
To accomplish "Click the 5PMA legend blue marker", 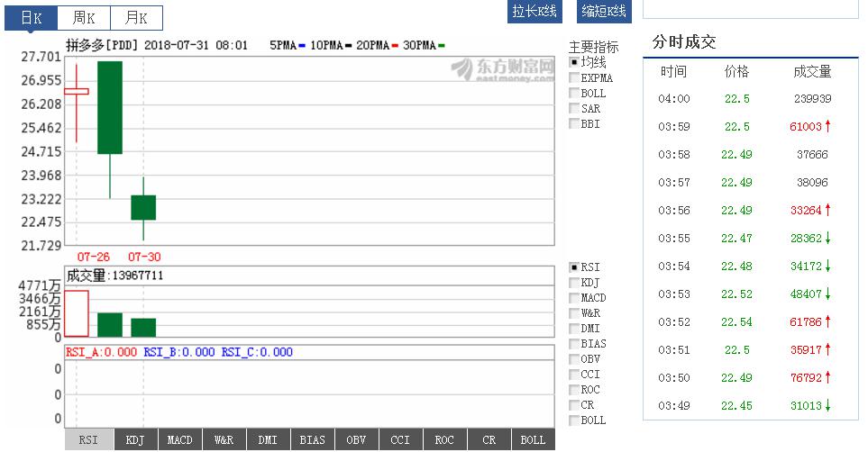I will (x=302, y=45).
